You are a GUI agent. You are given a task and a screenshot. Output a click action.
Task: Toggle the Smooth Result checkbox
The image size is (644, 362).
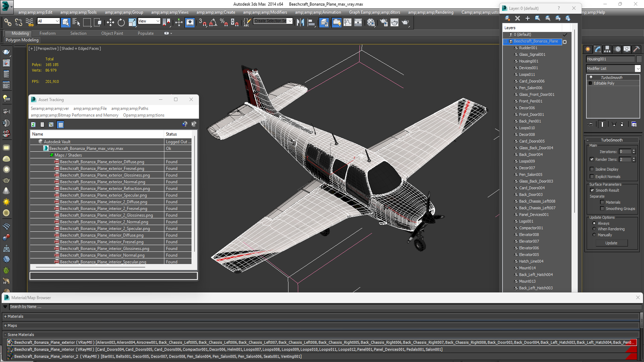(x=592, y=190)
